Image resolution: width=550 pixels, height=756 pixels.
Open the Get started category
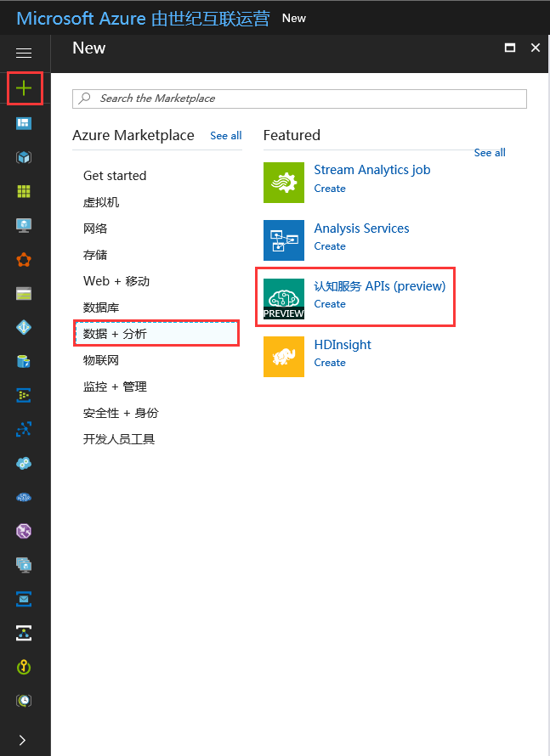115,176
